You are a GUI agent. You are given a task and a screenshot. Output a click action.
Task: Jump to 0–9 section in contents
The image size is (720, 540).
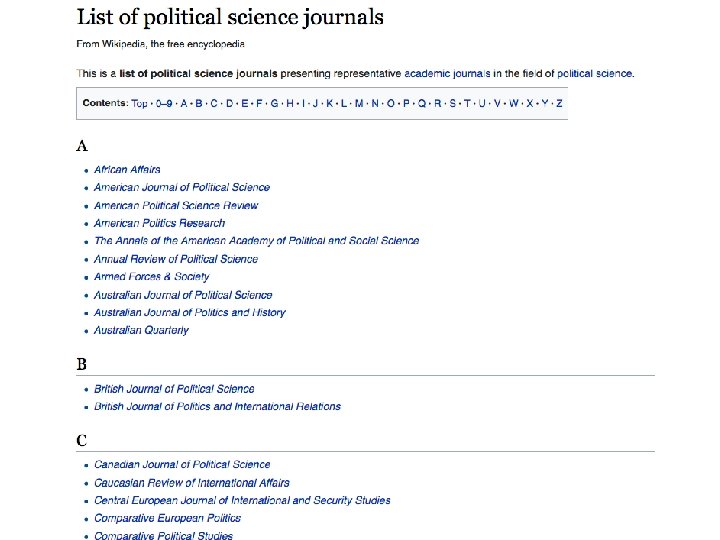point(163,103)
